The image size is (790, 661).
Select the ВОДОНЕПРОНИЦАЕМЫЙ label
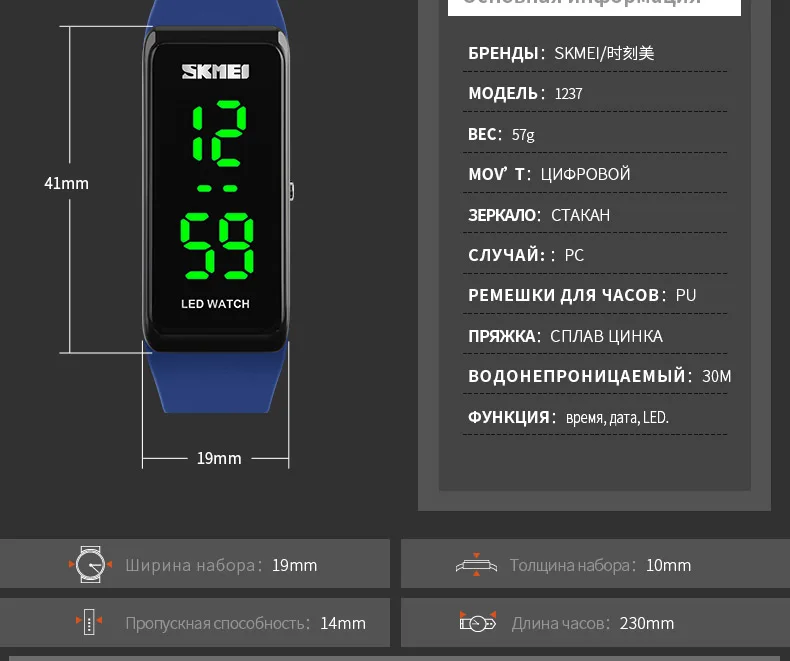coord(577,376)
